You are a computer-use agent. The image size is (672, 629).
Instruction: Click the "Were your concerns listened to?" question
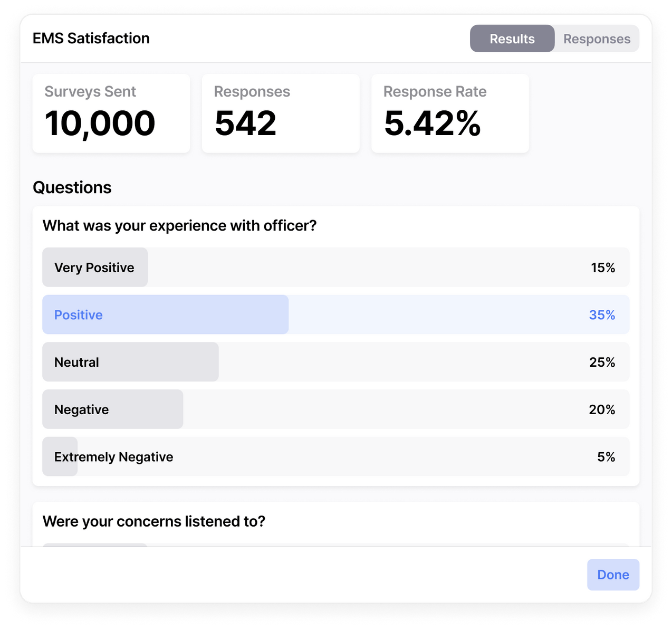pos(154,521)
